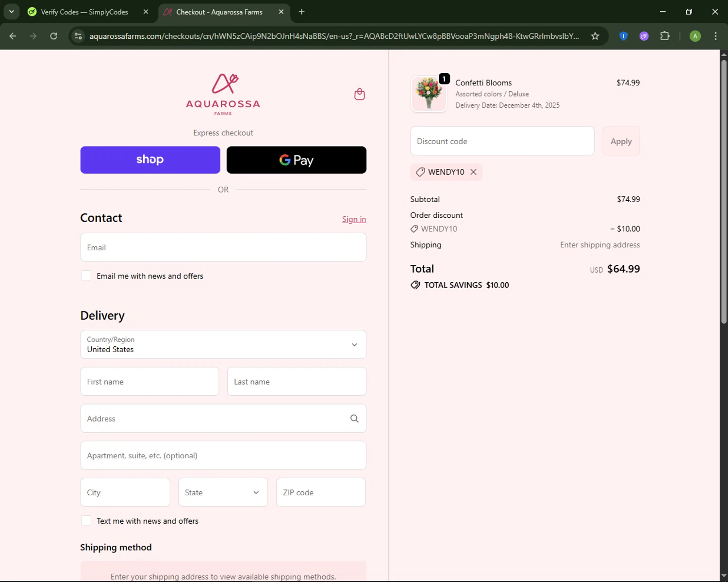The width and height of the screenshot is (728, 582).
Task: Click the address bar URL
Action: [x=334, y=36]
